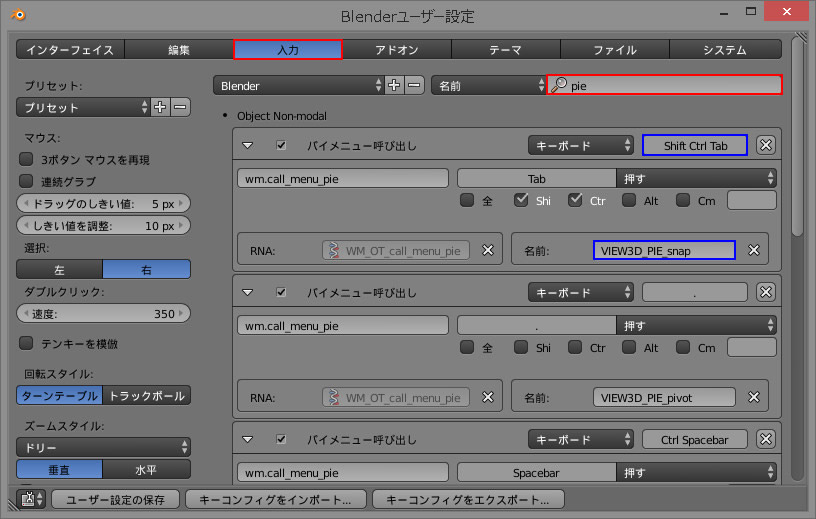Open the Blender keyconfig dropdown

tap(299, 85)
